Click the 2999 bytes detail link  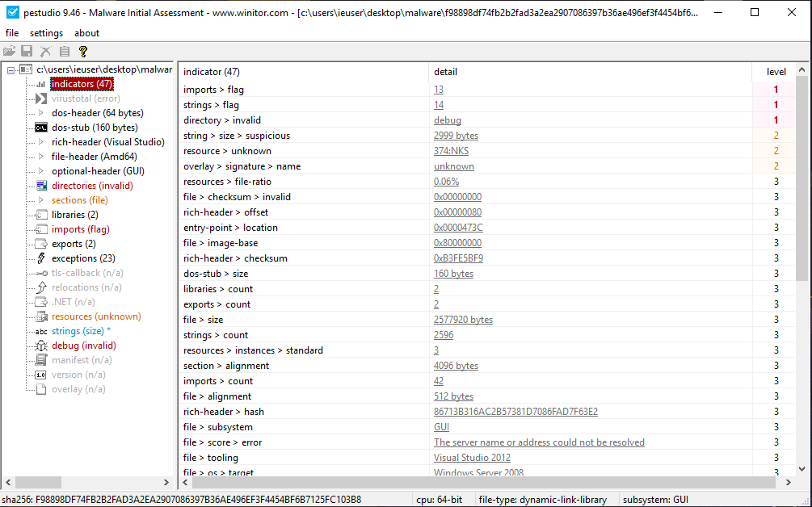456,136
